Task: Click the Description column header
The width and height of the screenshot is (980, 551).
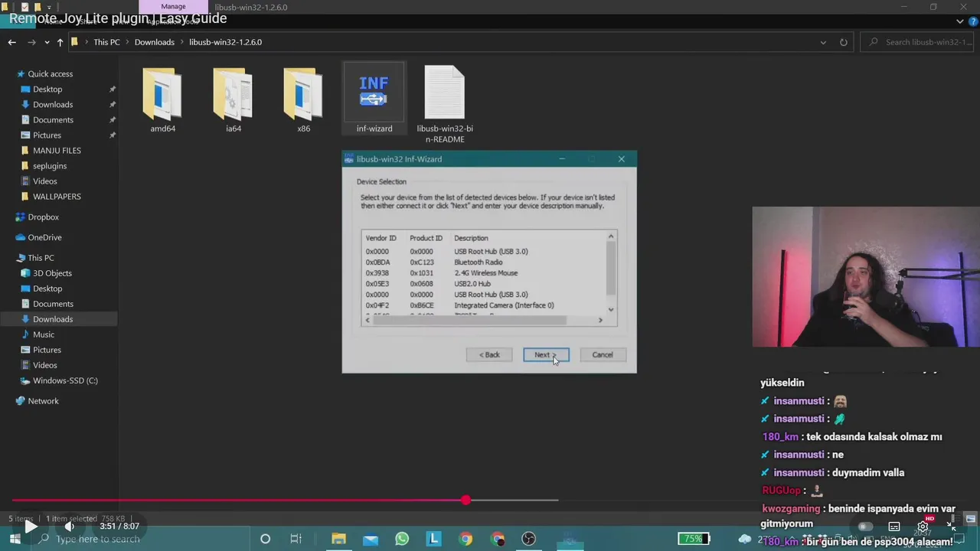Action: tap(471, 238)
